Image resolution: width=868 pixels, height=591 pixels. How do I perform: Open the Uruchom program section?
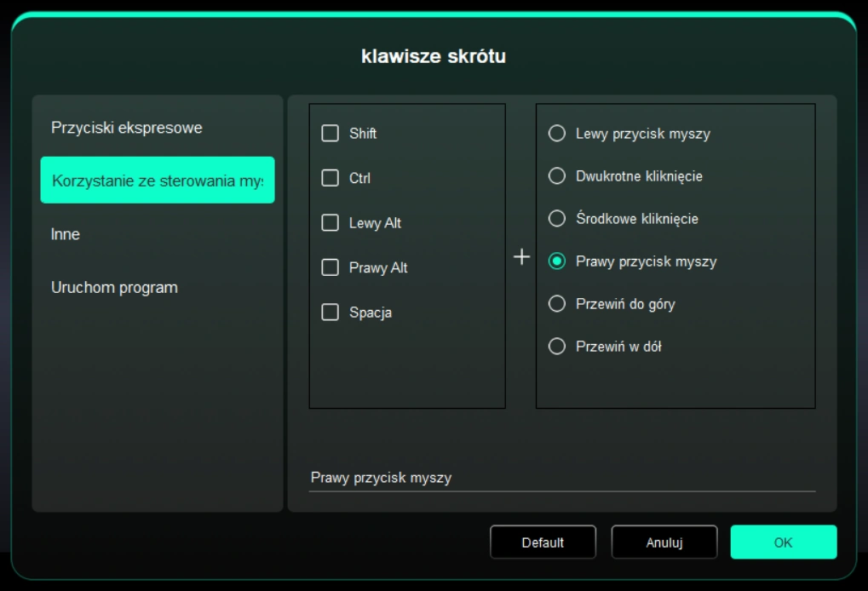click(114, 288)
